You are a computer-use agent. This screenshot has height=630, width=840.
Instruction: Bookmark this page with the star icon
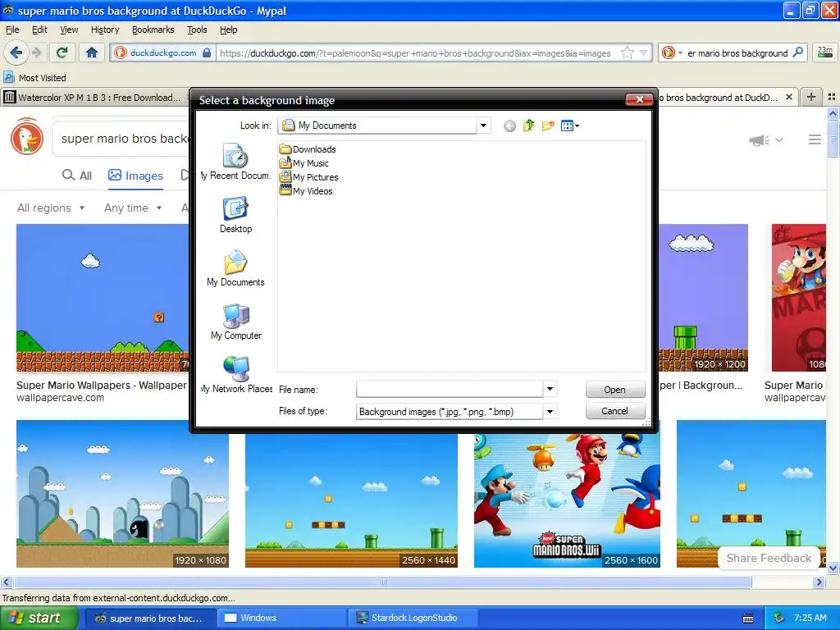(628, 52)
